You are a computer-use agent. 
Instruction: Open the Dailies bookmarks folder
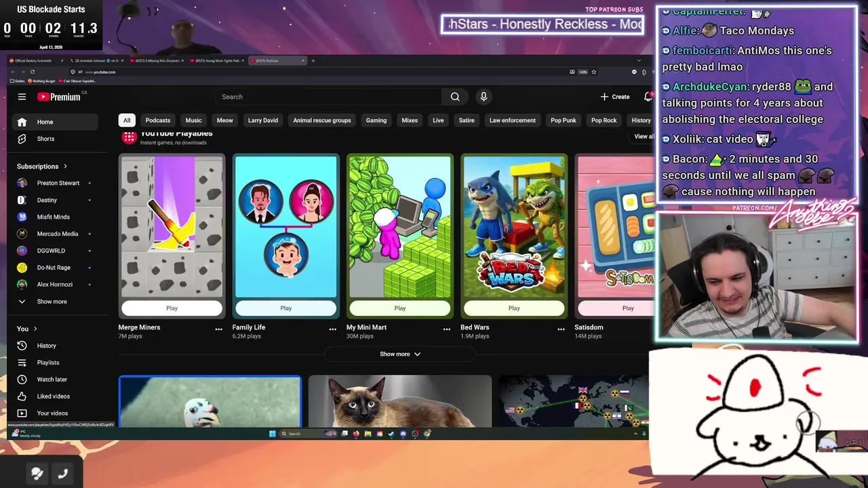pos(18,81)
